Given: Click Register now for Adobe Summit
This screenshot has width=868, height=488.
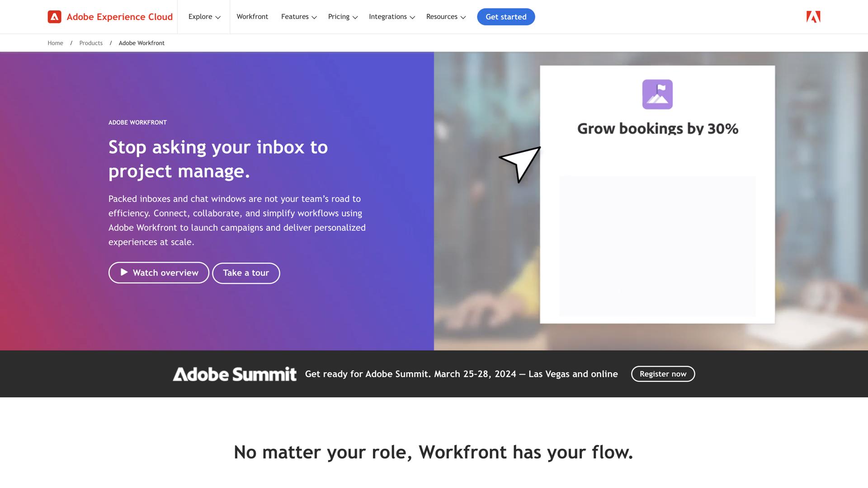Looking at the screenshot, I should (x=663, y=374).
